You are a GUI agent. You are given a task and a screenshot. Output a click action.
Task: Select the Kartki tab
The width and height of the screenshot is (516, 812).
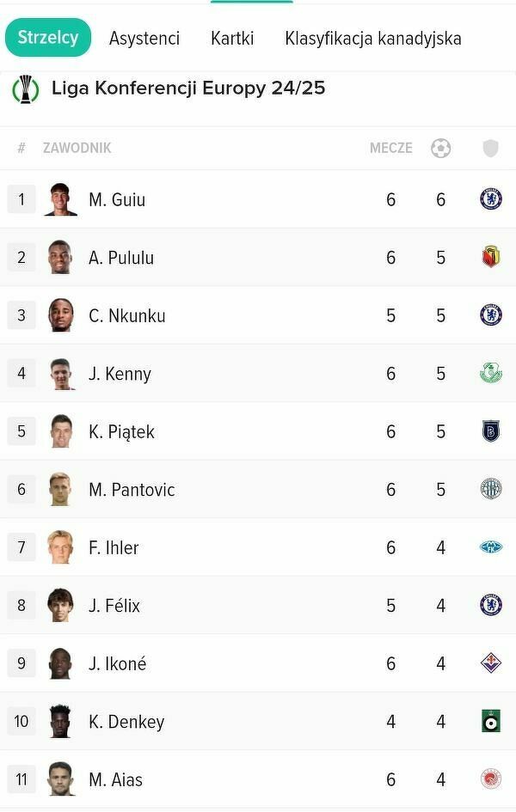point(232,39)
